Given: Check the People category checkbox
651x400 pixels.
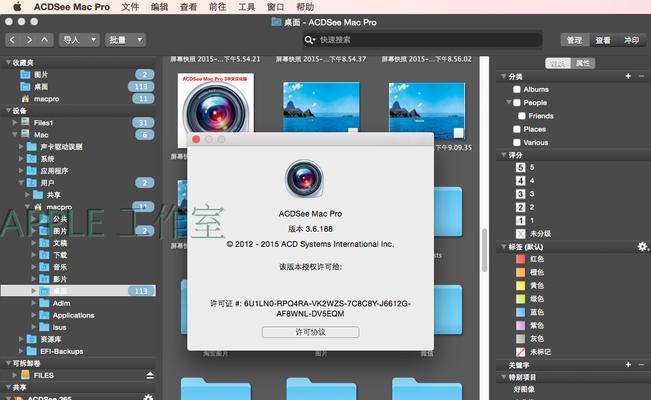Looking at the screenshot, I should (517, 103).
